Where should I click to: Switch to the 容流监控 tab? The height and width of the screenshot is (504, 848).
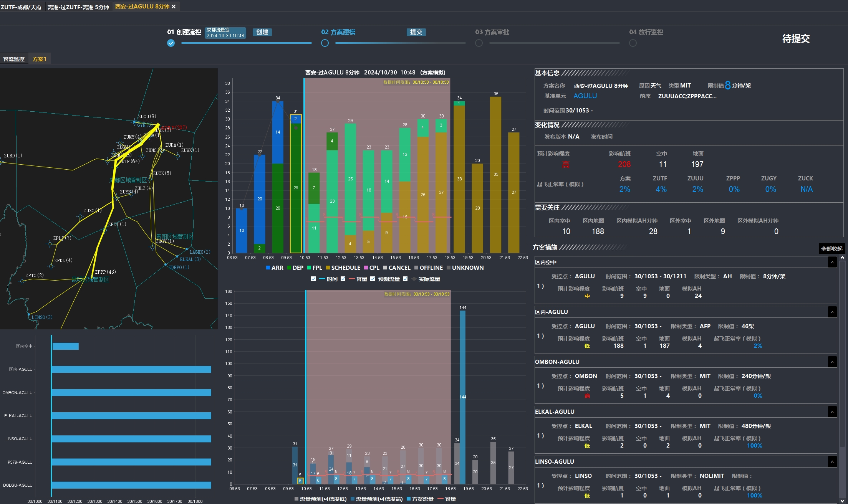pos(14,59)
